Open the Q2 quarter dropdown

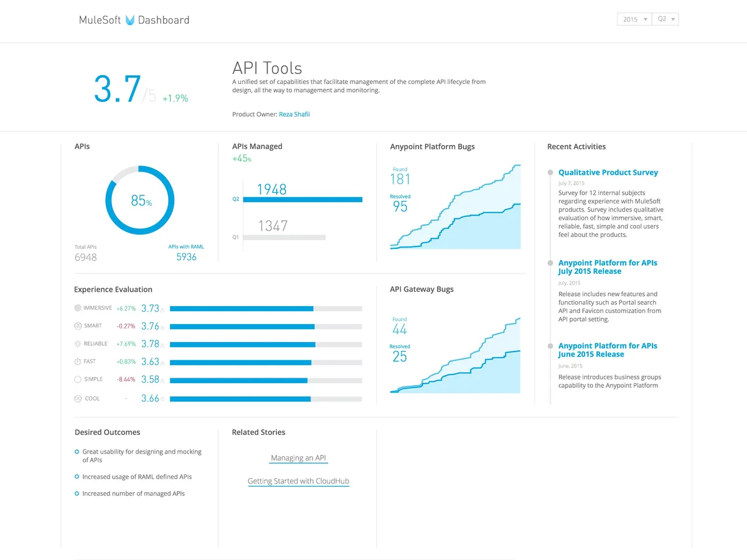[x=665, y=19]
